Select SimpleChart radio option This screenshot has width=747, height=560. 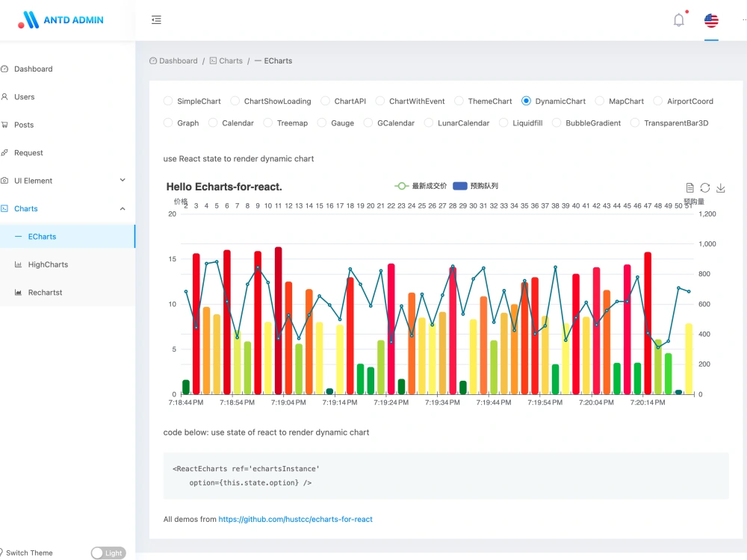click(167, 101)
